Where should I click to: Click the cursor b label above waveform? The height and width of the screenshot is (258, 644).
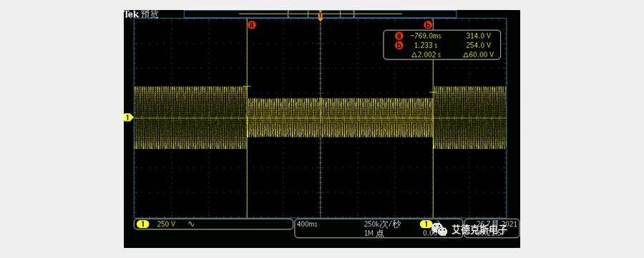click(428, 24)
